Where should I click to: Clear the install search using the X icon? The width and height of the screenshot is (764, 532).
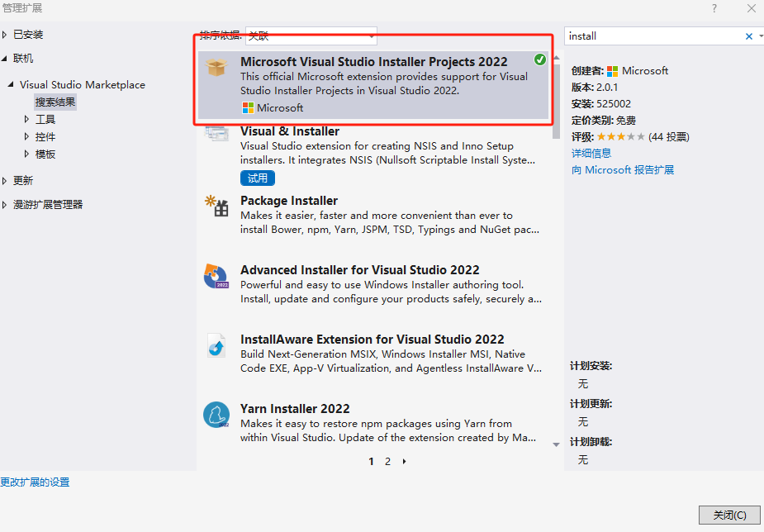coord(747,36)
